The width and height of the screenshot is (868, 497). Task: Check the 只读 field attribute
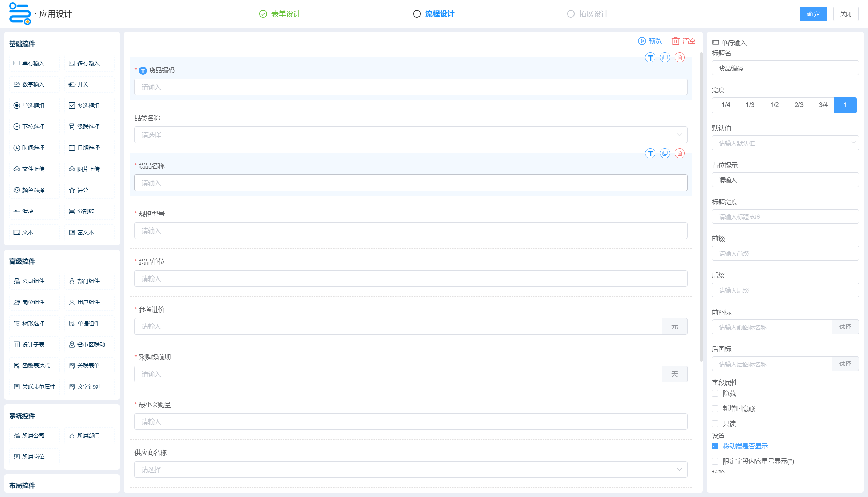tap(715, 424)
